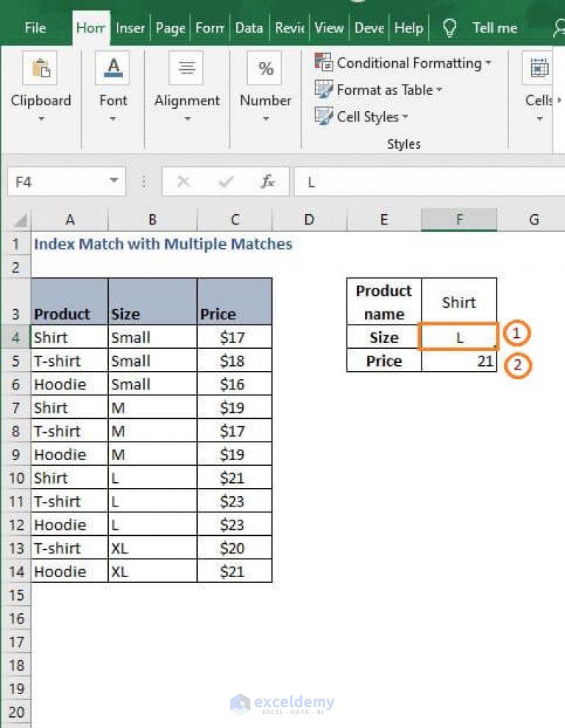Click the Tell me search box
Image resolution: width=565 pixels, height=728 pixels.
pyautogui.click(x=494, y=28)
